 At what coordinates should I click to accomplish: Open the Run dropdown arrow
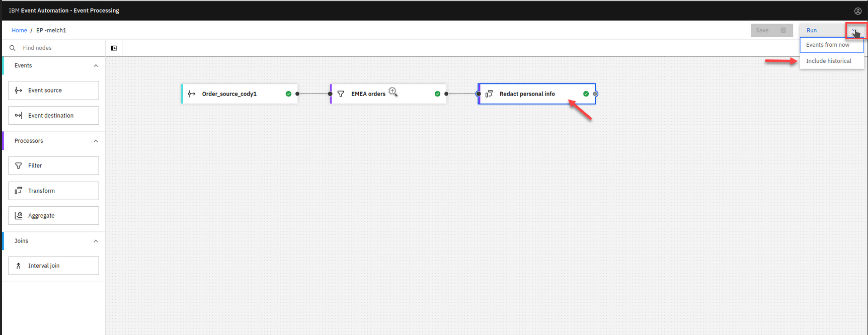pos(855,31)
